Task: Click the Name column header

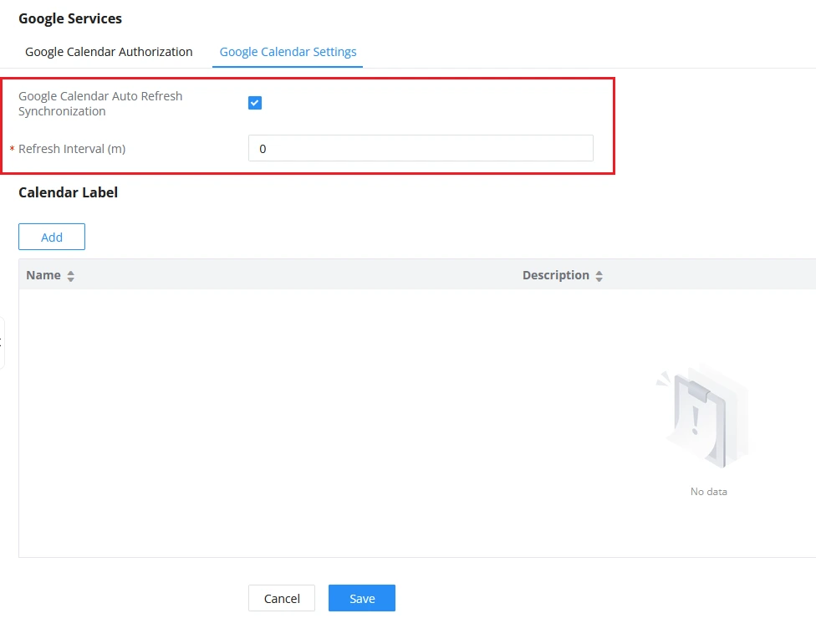Action: pyautogui.click(x=43, y=275)
